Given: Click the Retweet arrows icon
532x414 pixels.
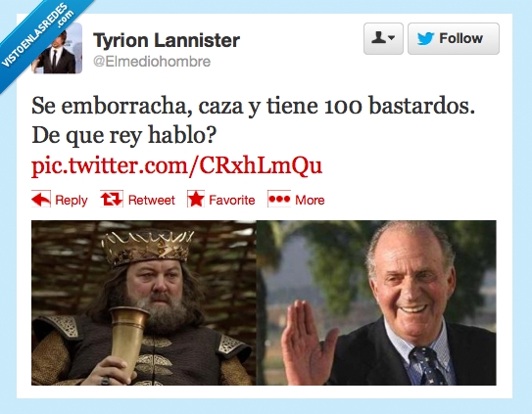Looking at the screenshot, I should click(112, 199).
